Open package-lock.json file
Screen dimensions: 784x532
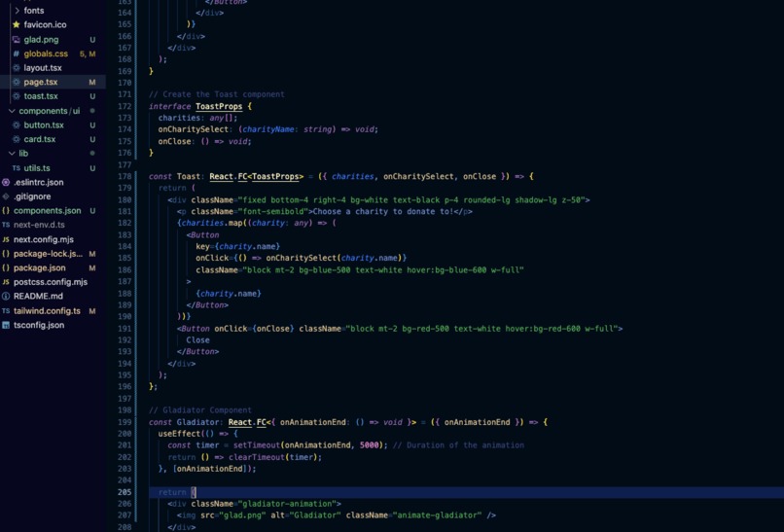[48, 254]
